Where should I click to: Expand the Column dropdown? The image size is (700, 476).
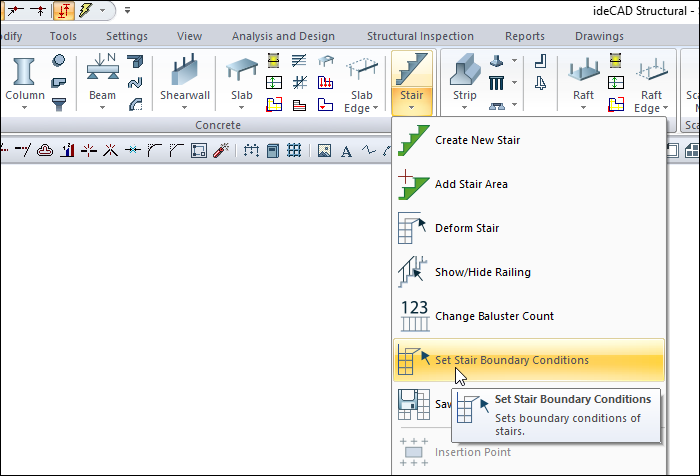pyautogui.click(x=25, y=104)
